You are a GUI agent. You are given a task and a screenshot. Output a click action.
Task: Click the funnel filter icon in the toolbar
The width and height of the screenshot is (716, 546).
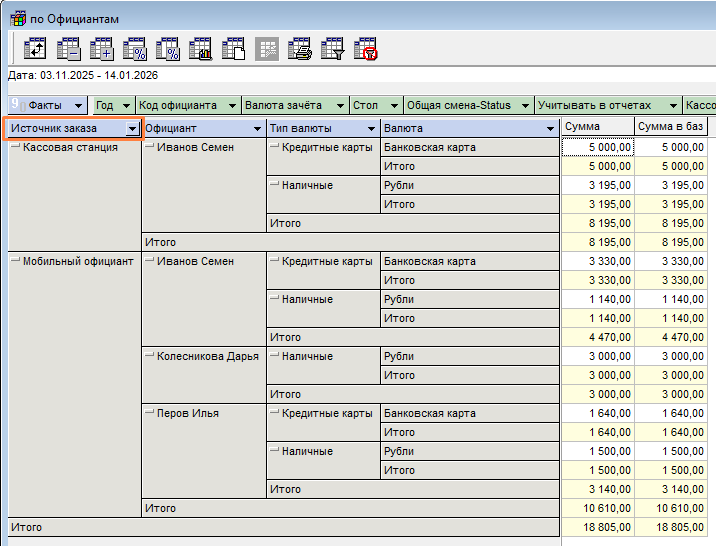333,48
